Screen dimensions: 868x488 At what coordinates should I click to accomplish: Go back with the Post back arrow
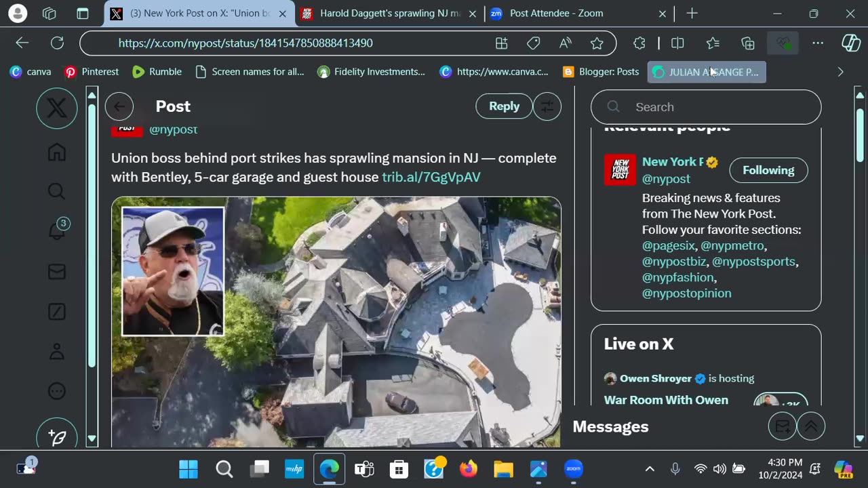pos(119,106)
